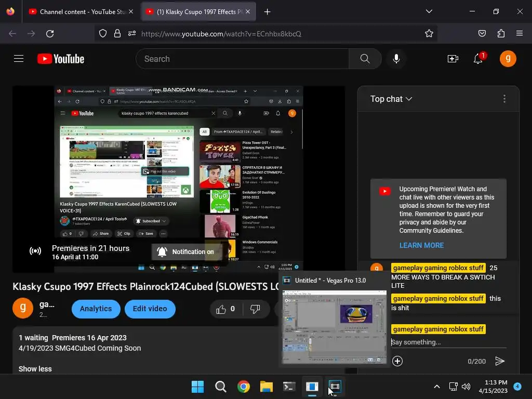
Task: Open Windows taskbar search
Action: [221, 387]
